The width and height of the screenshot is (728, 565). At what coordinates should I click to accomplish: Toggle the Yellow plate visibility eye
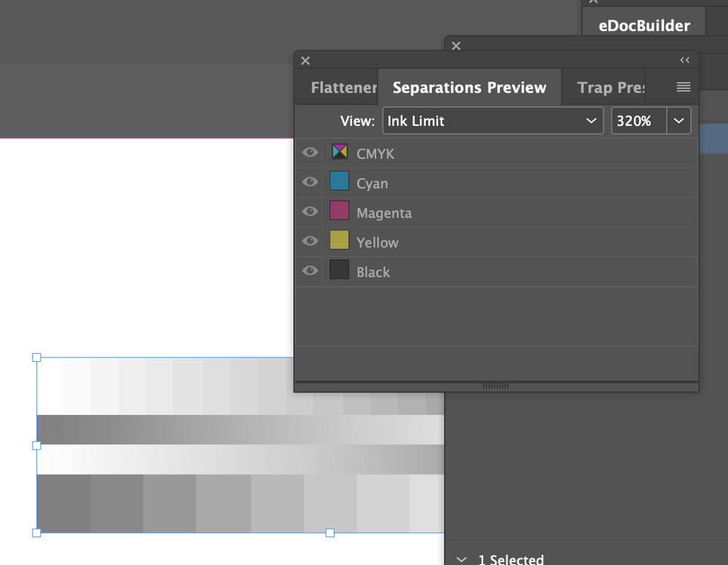310,241
